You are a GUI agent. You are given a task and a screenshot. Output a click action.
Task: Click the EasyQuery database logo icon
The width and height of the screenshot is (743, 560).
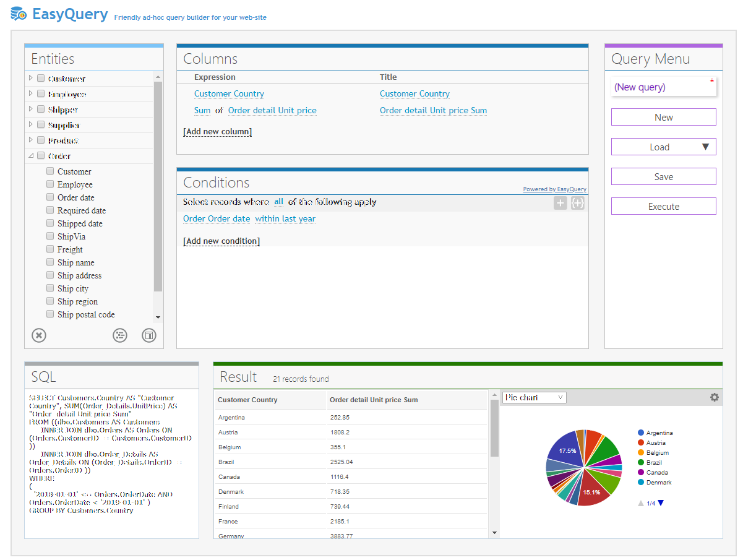[19, 14]
